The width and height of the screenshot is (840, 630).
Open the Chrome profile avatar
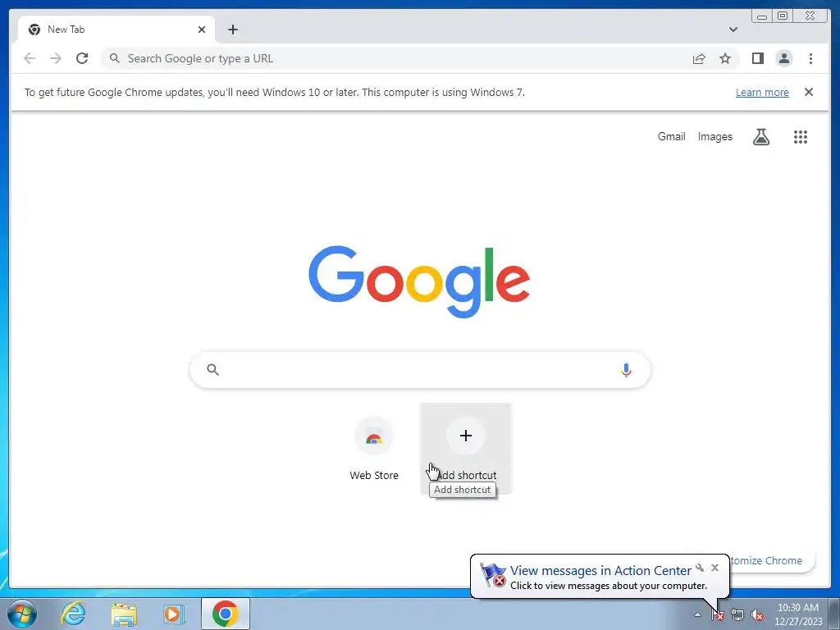(783, 58)
